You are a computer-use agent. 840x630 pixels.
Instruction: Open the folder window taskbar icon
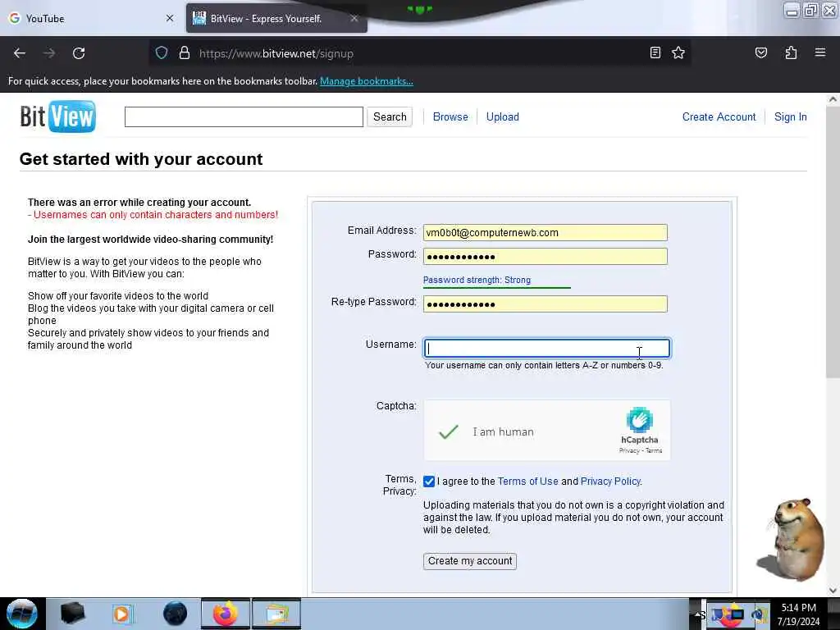point(276,614)
